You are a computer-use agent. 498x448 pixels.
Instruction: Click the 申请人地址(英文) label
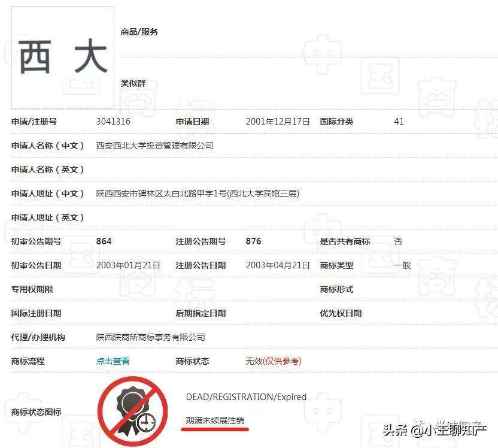tap(48, 217)
